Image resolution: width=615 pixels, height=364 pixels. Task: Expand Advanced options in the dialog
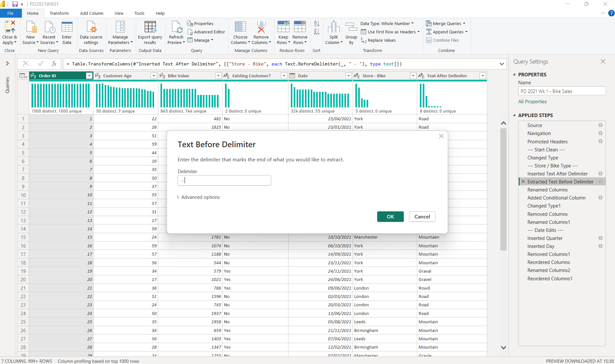point(199,197)
